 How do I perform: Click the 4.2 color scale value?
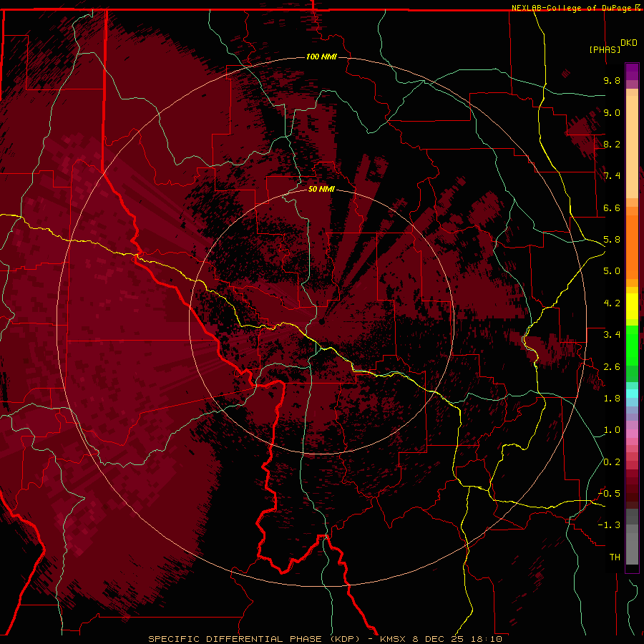612,303
